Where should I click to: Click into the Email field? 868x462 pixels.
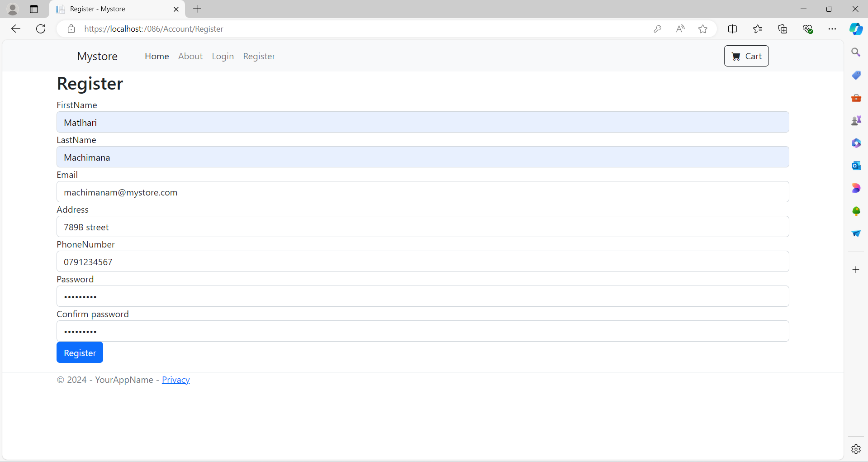[423, 192]
